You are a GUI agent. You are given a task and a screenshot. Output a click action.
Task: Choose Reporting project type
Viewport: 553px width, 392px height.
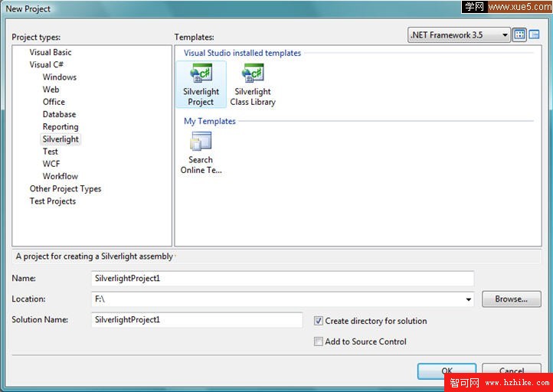[x=61, y=126]
